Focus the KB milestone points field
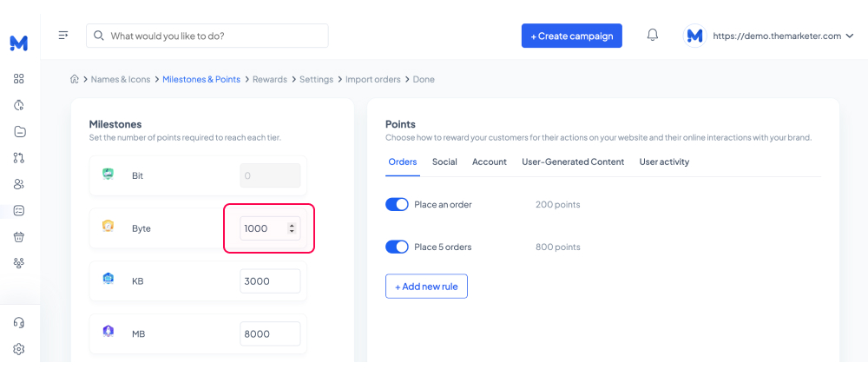Image resolution: width=868 pixels, height=376 pixels. 270,281
